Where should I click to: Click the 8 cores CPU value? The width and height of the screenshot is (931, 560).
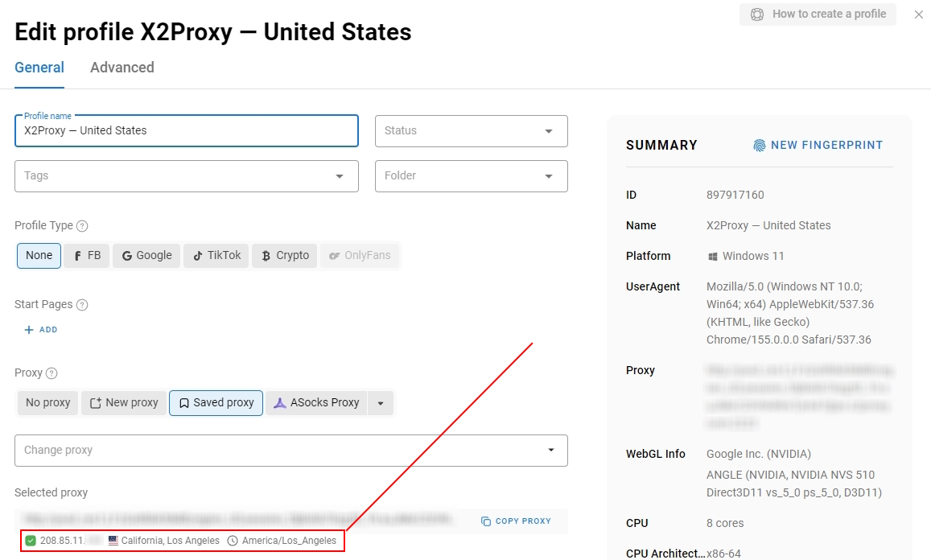[x=725, y=523]
